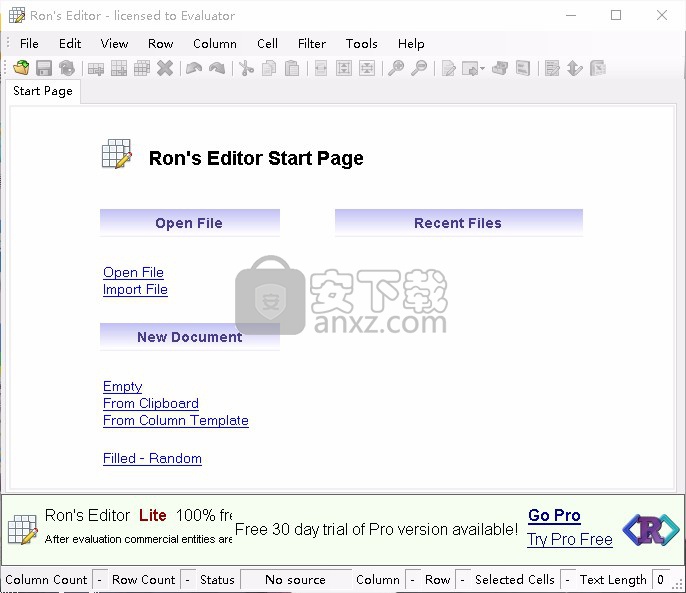686x593 pixels.
Task: Click the Filled - Random link
Action: (152, 459)
